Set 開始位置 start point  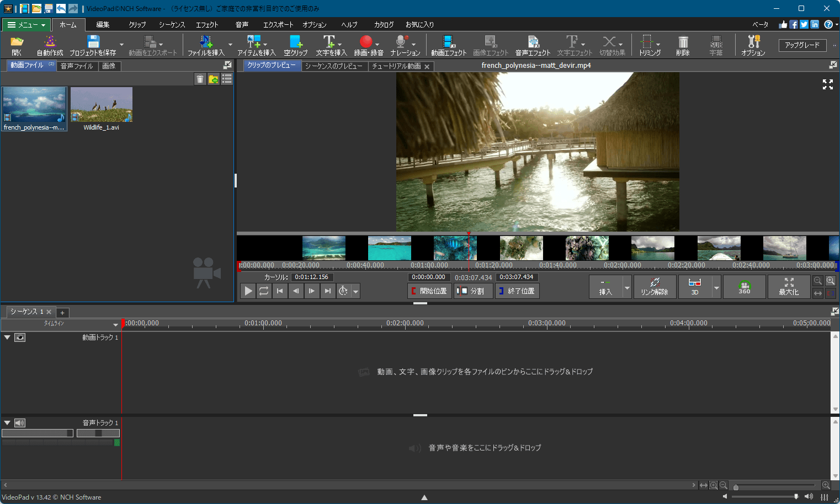[x=429, y=291]
